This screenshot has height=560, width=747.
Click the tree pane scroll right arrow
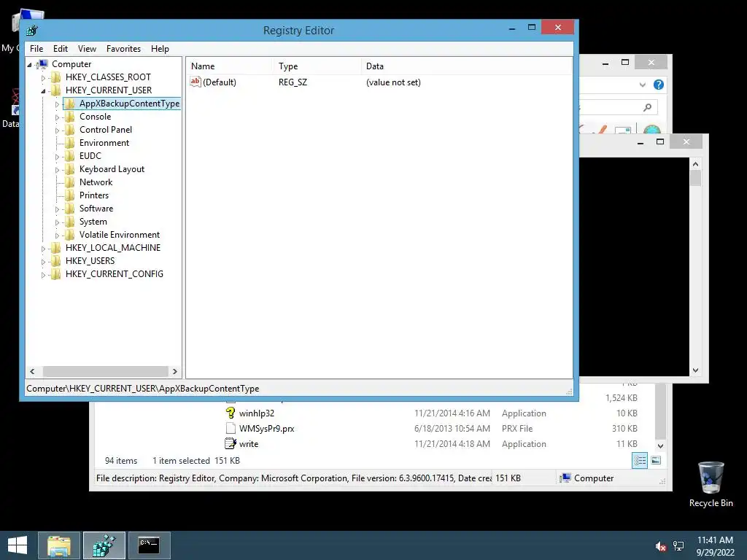click(175, 371)
